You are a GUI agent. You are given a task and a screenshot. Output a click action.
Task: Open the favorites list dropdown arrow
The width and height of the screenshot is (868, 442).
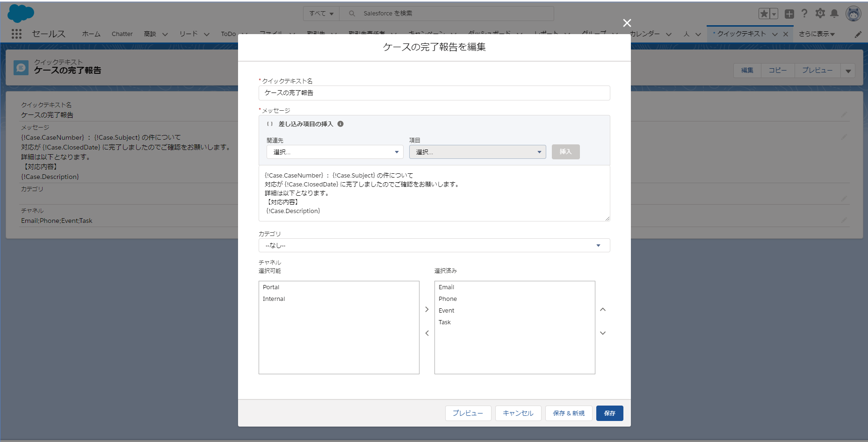[774, 14]
